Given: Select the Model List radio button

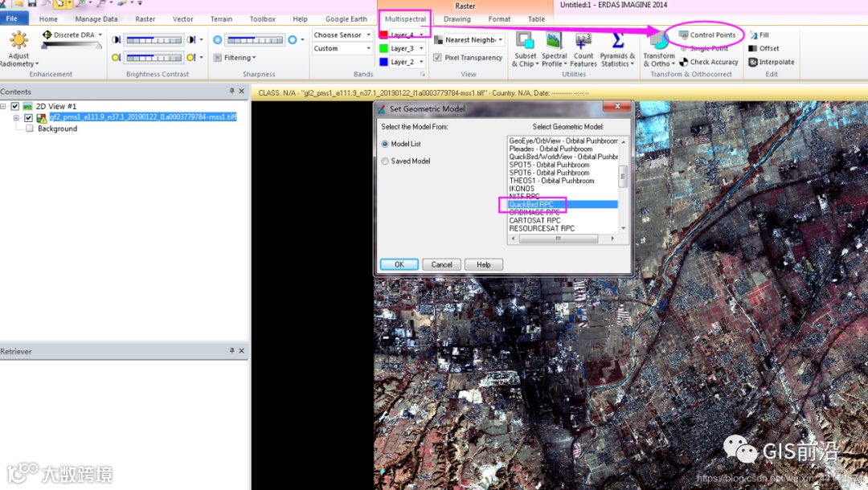Looking at the screenshot, I should click(x=385, y=144).
